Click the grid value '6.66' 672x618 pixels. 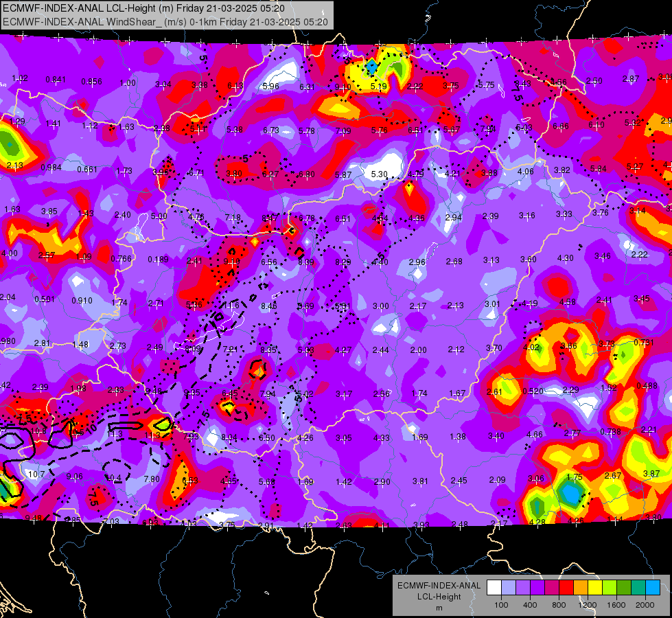point(561,126)
